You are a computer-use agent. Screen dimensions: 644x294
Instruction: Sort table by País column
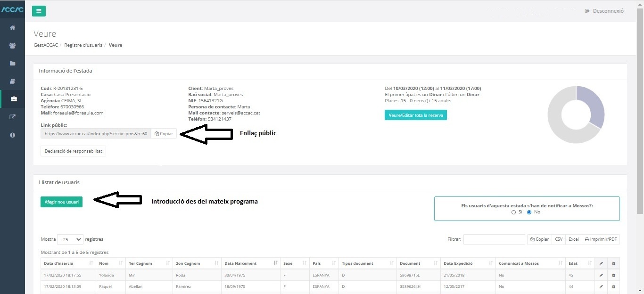(x=324, y=263)
